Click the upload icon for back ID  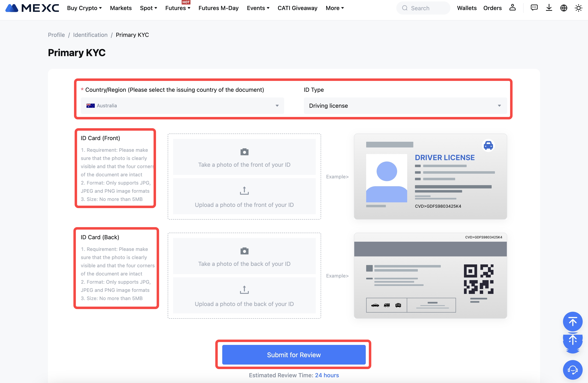pos(244,290)
